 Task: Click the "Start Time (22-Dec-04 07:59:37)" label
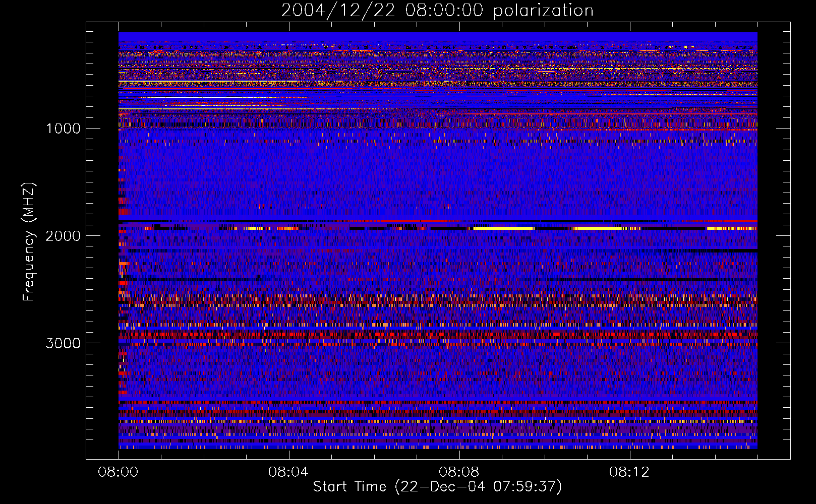(437, 487)
